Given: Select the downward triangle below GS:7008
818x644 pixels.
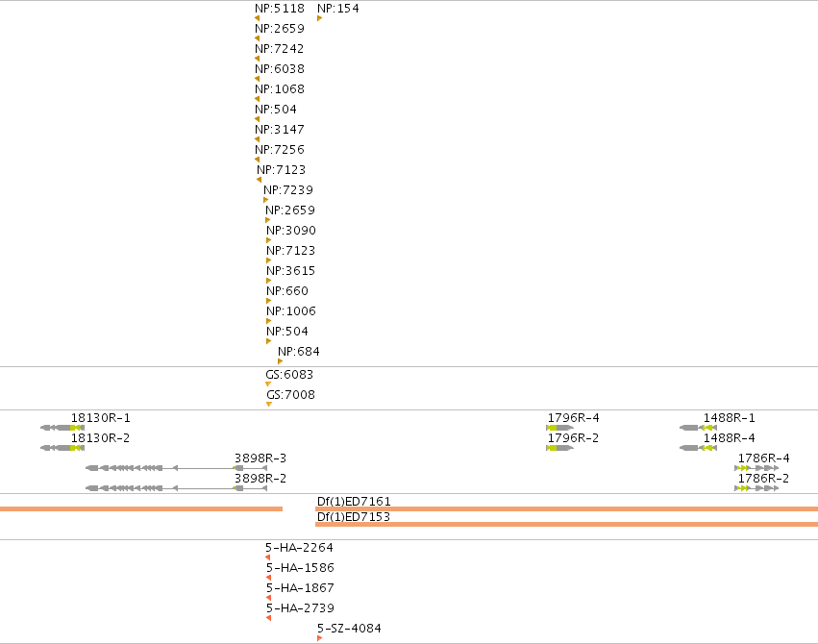Looking at the screenshot, I should click(x=269, y=404).
